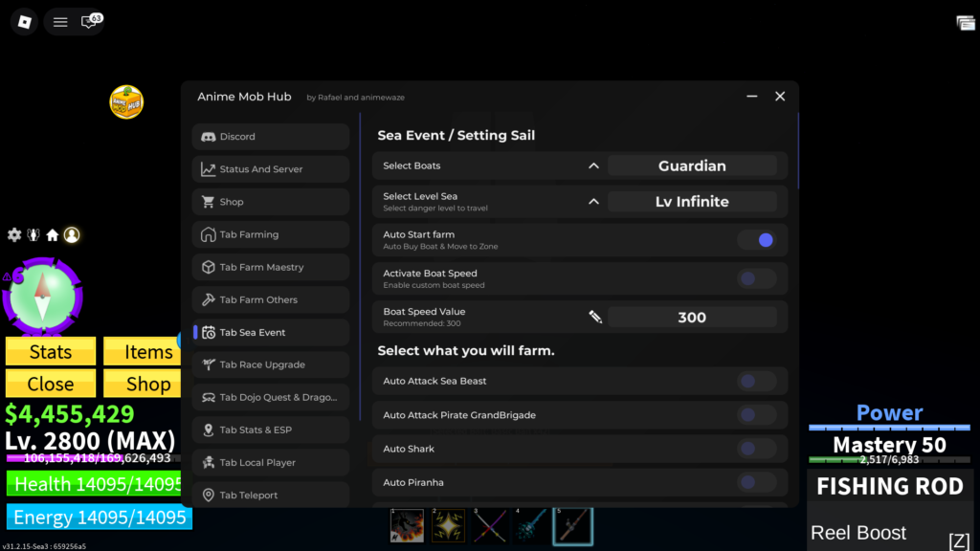Click the blue Energy bar
This screenshot has width=980, height=551.
click(100, 518)
